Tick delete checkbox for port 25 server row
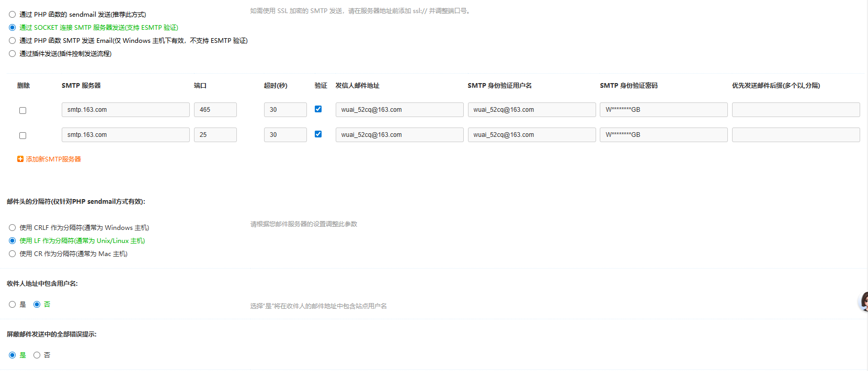 point(22,135)
